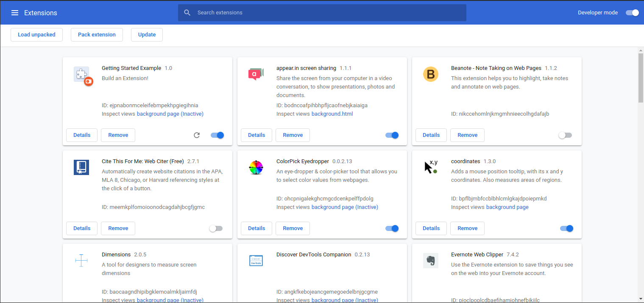Click the page vertical scrollbar thumb
The image size is (644, 303).
coord(641,78)
